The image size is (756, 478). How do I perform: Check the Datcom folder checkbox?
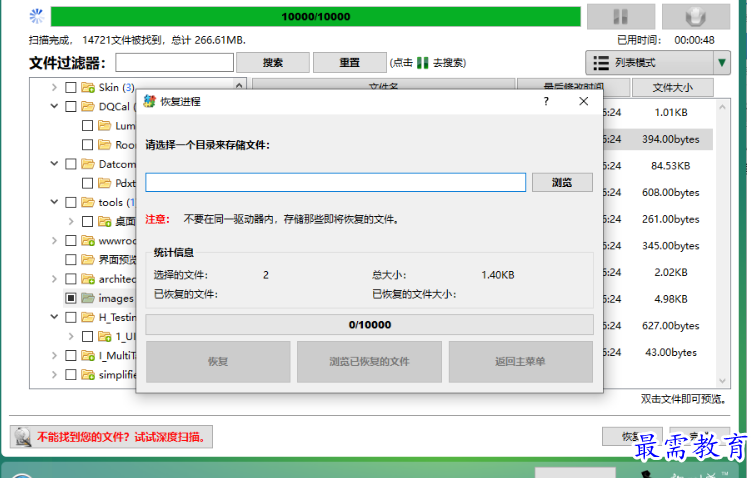point(71,164)
